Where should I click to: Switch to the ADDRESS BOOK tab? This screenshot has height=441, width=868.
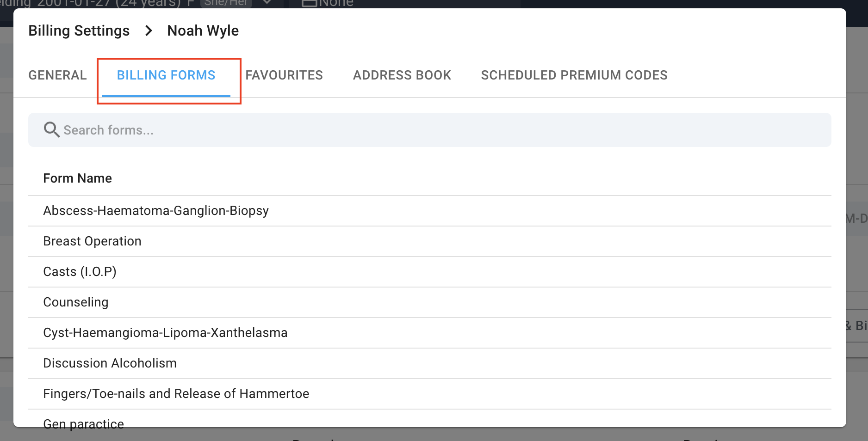[x=402, y=75]
